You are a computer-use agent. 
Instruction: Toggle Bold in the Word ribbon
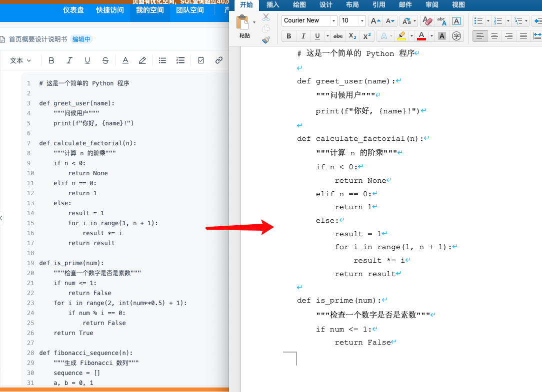(289, 36)
